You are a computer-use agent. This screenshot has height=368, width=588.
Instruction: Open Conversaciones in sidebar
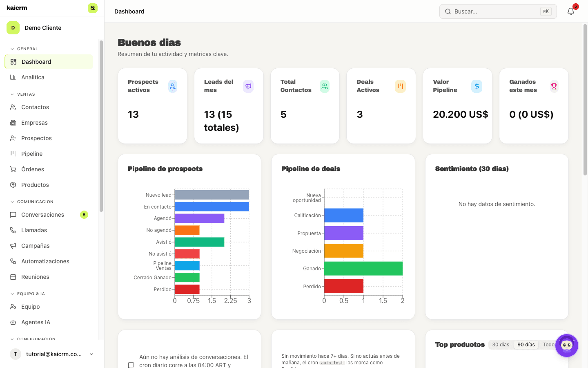click(x=49, y=215)
